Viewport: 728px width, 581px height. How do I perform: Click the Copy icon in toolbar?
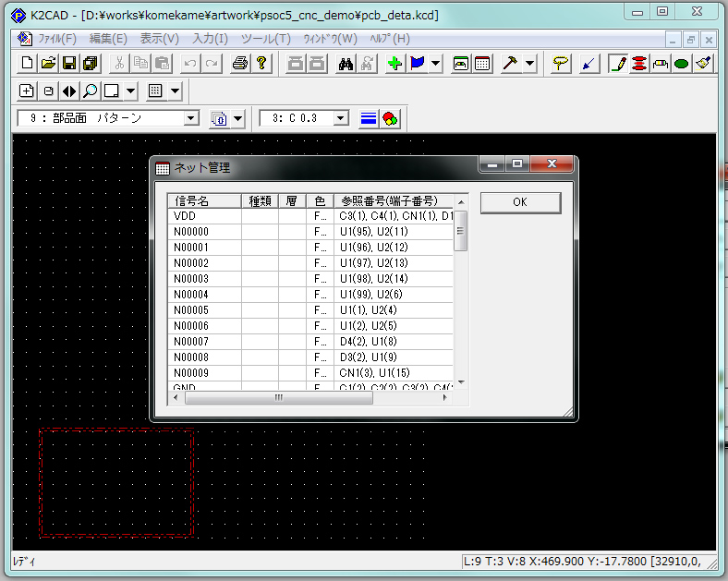tap(140, 63)
